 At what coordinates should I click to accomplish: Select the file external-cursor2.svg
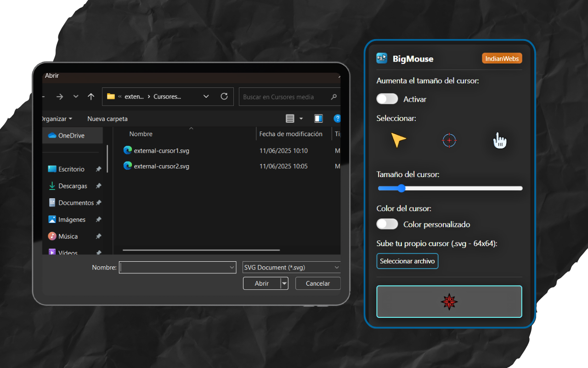click(x=162, y=166)
